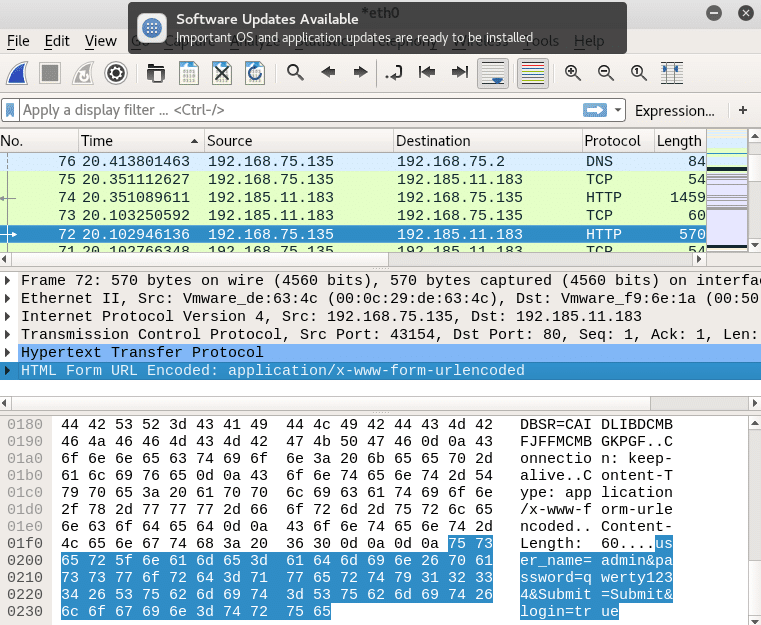Screen dimensions: 761x625
Task: Click the packet list minimap
Action: click(x=727, y=189)
